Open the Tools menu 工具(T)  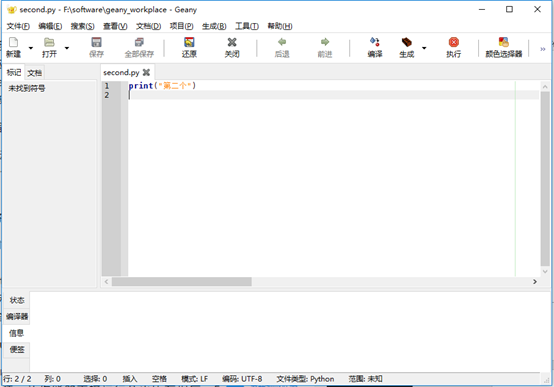point(247,26)
